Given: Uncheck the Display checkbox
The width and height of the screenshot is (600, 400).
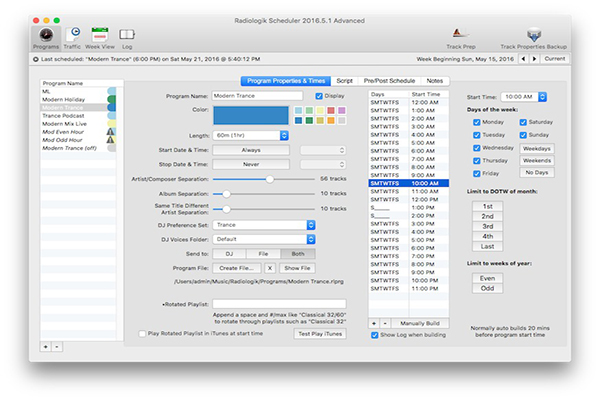Looking at the screenshot, I should tap(319, 96).
